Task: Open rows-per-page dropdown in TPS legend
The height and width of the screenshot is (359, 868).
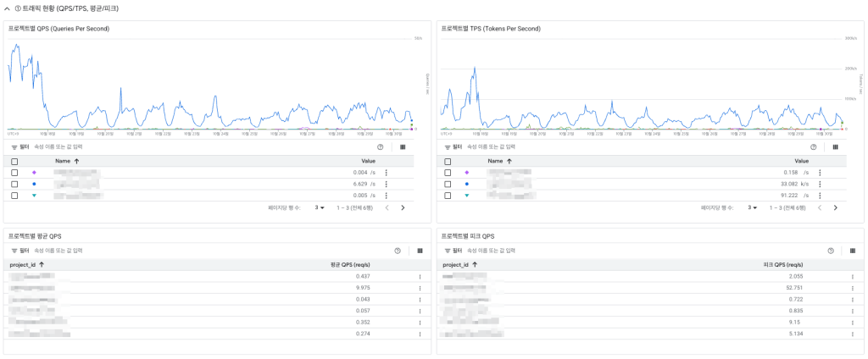Action: pos(753,208)
